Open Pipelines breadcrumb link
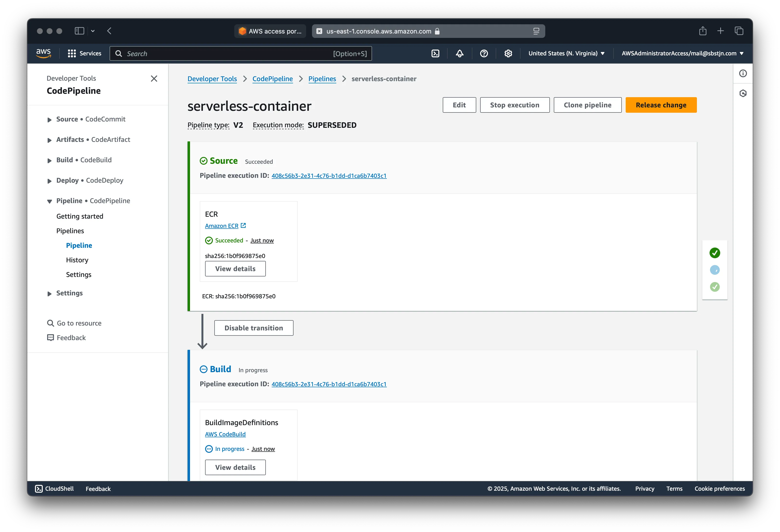The width and height of the screenshot is (780, 532). 322,79
